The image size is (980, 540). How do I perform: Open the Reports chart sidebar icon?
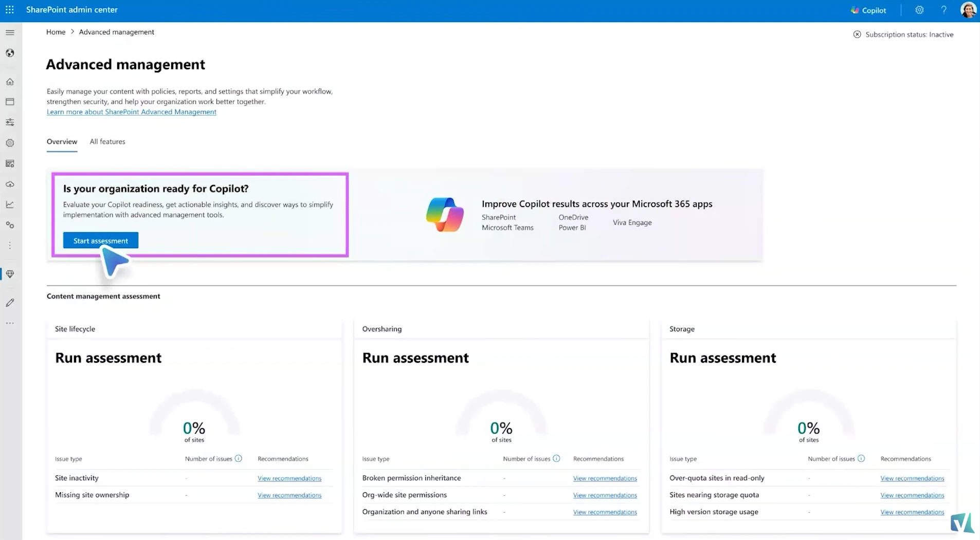tap(10, 204)
